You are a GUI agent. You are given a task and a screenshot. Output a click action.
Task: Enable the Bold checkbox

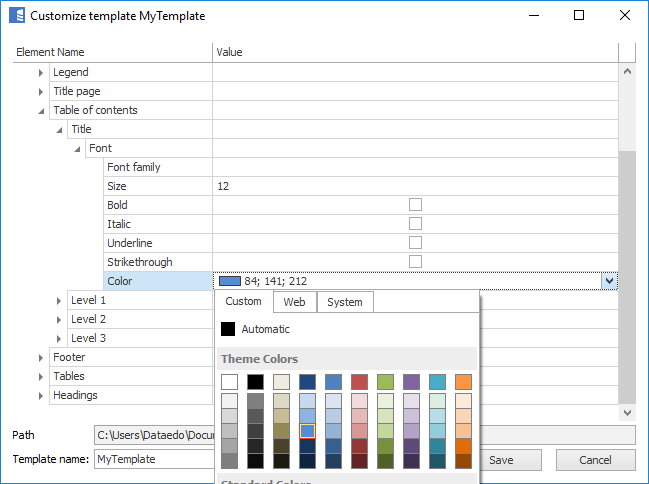[x=415, y=205]
